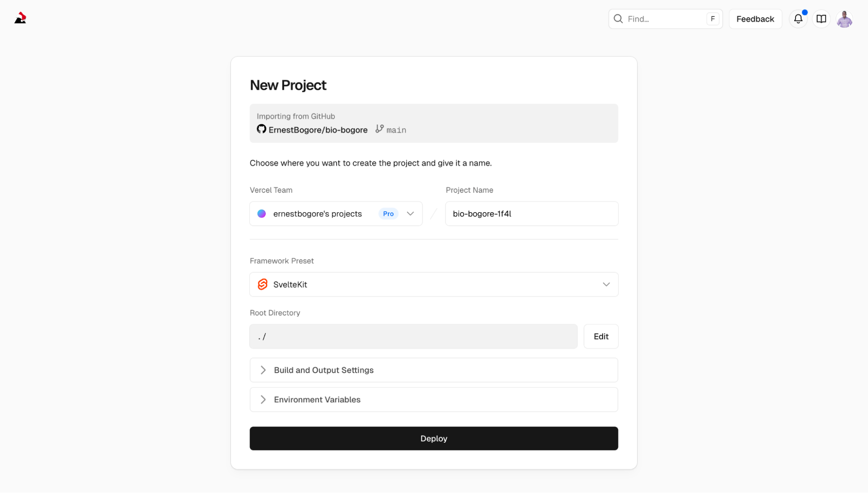This screenshot has height=493, width=868.
Task: Open the Vercel Team dropdown
Action: coord(410,214)
